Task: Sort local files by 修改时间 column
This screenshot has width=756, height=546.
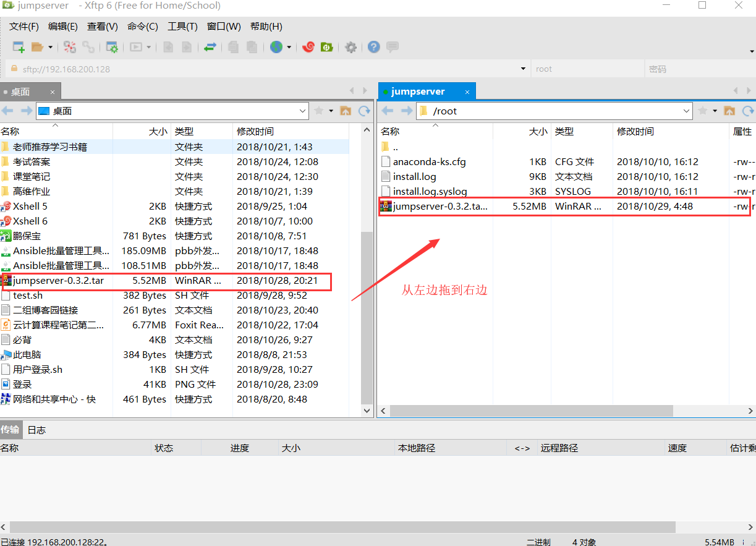Action: coord(290,131)
